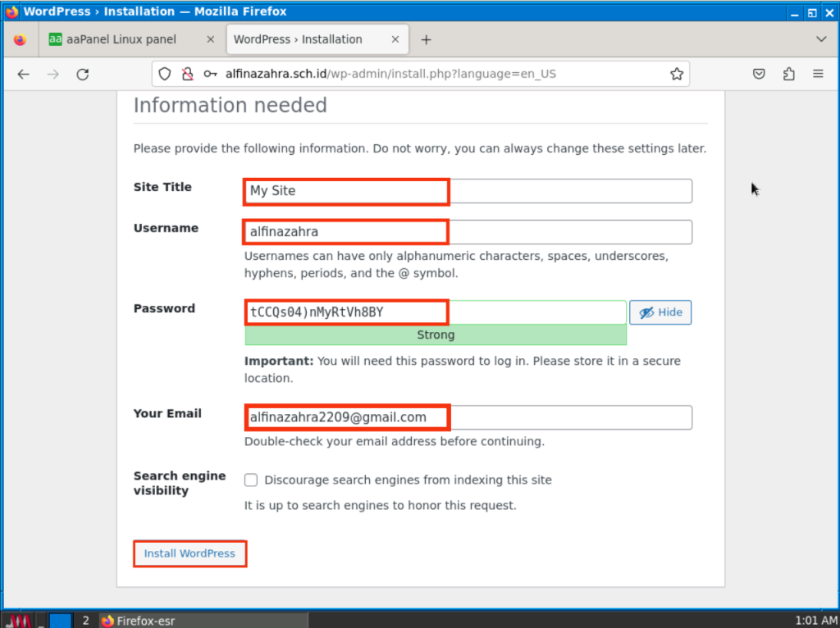Screen dimensions: 840x628
Task: Click the insecure connection lock icon
Action: pyautogui.click(x=187, y=74)
